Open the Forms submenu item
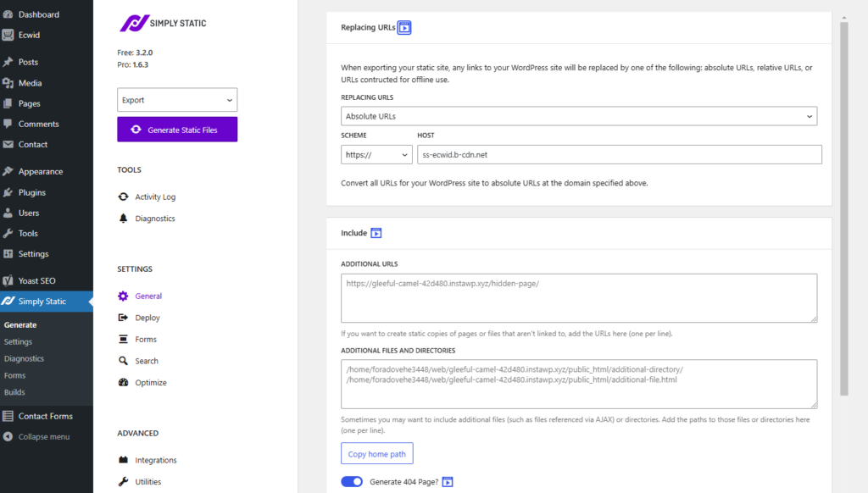This screenshot has height=493, width=868. coord(15,375)
